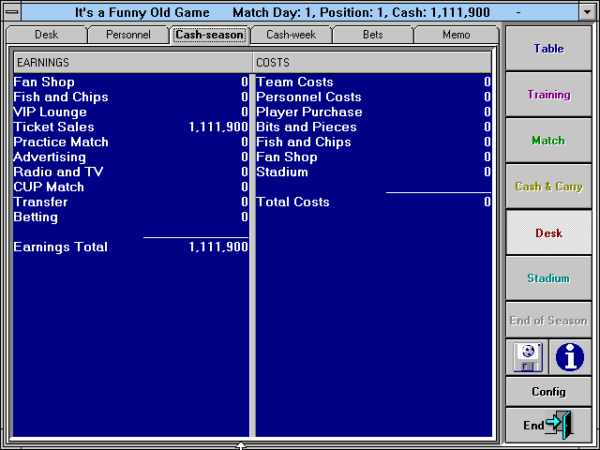Open the Bets tab
Image resolution: width=600 pixels, height=450 pixels.
coord(372,35)
